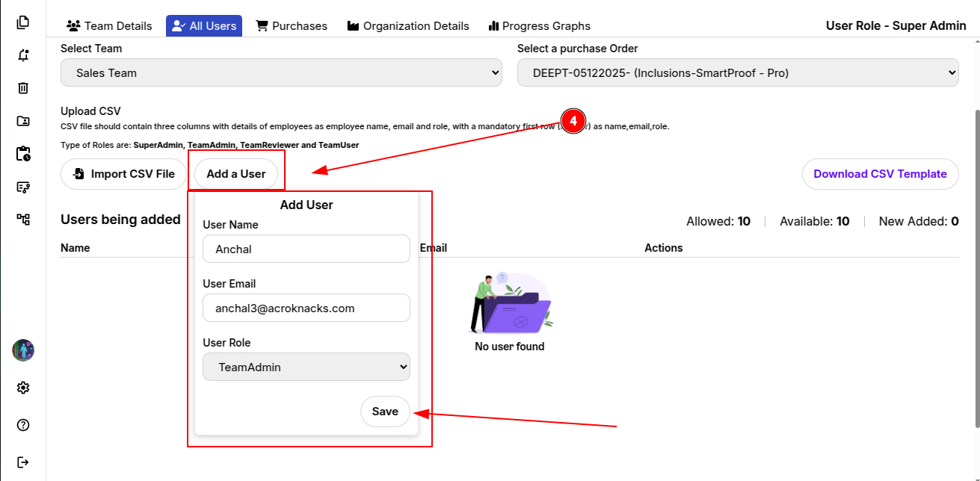Click the logout icon in sidebar
980x481 pixels.
(x=23, y=462)
